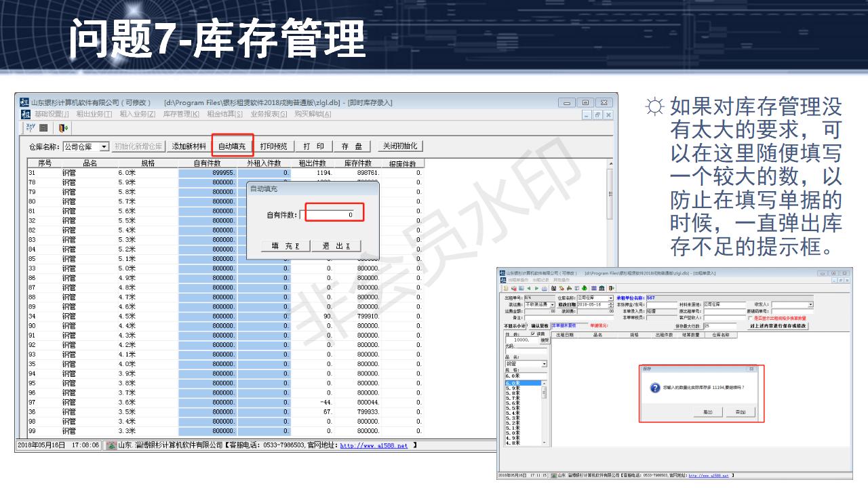Click the 出租单操作 menu in rental window
868x488 pixels.
(517, 279)
